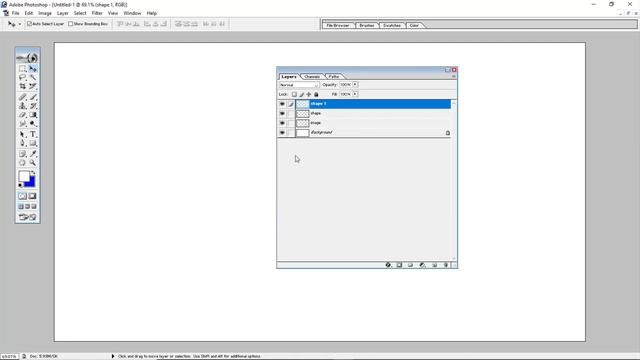Switch to the Paths tab
The height and width of the screenshot is (360, 640).
(334, 77)
